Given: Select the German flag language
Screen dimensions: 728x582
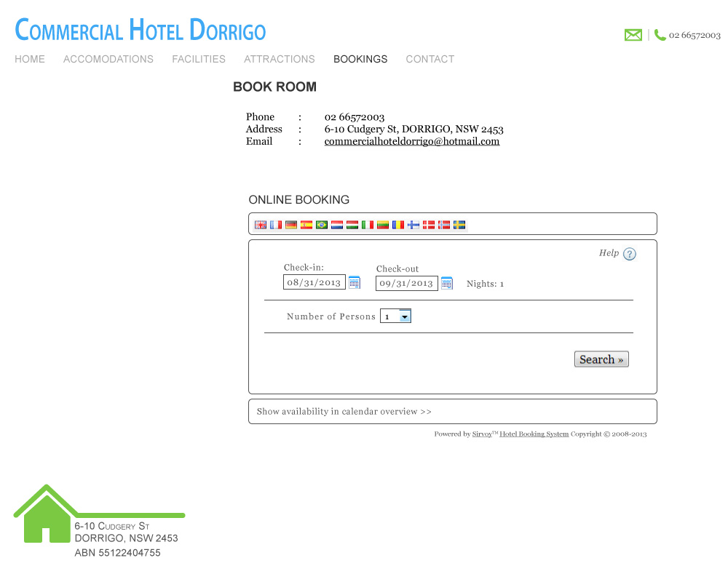Looking at the screenshot, I should tap(291, 225).
